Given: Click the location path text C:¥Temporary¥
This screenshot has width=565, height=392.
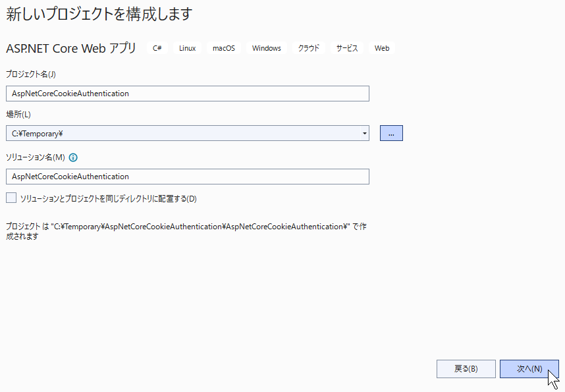Looking at the screenshot, I should [38, 134].
